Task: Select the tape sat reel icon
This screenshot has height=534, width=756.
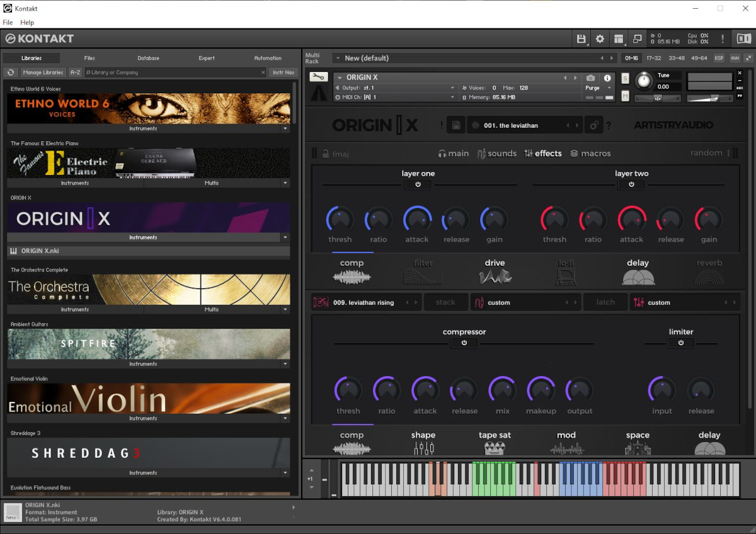Action: coord(495,448)
